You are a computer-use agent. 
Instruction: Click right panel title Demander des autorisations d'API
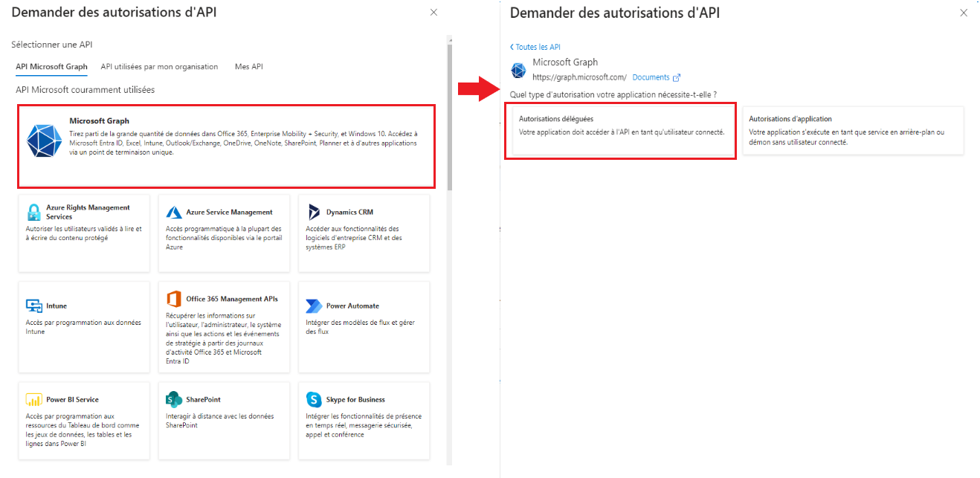click(615, 13)
